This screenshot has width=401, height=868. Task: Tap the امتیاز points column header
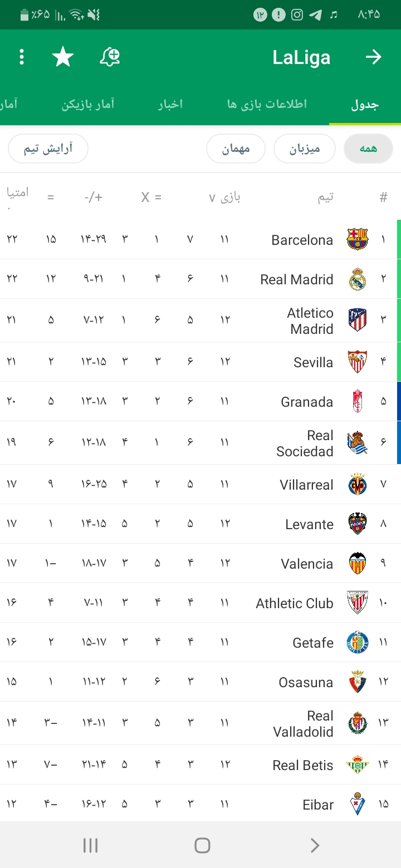pyautogui.click(x=17, y=198)
